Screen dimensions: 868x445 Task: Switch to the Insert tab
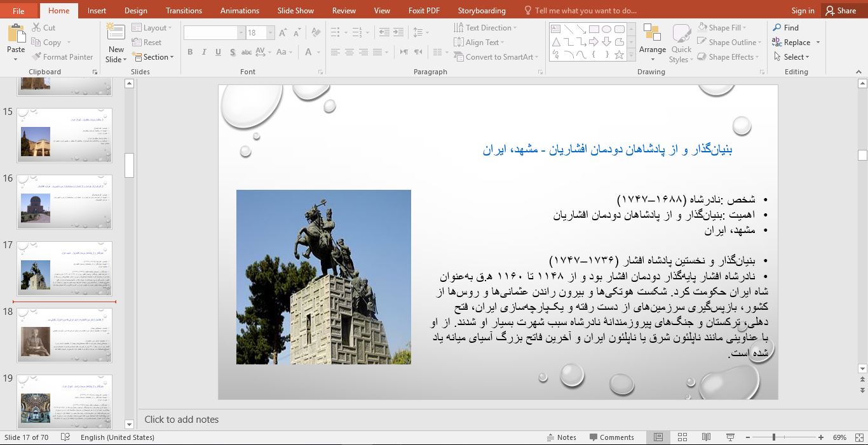tap(97, 10)
